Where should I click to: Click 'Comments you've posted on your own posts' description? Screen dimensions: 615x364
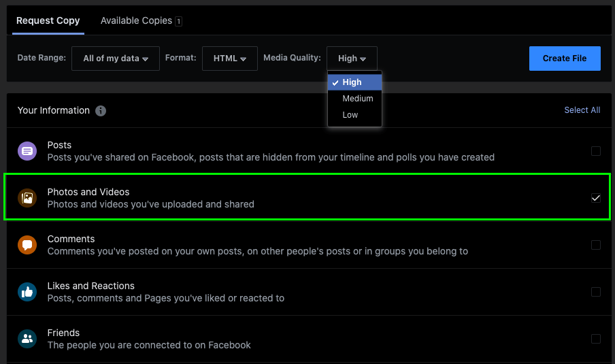(x=258, y=251)
